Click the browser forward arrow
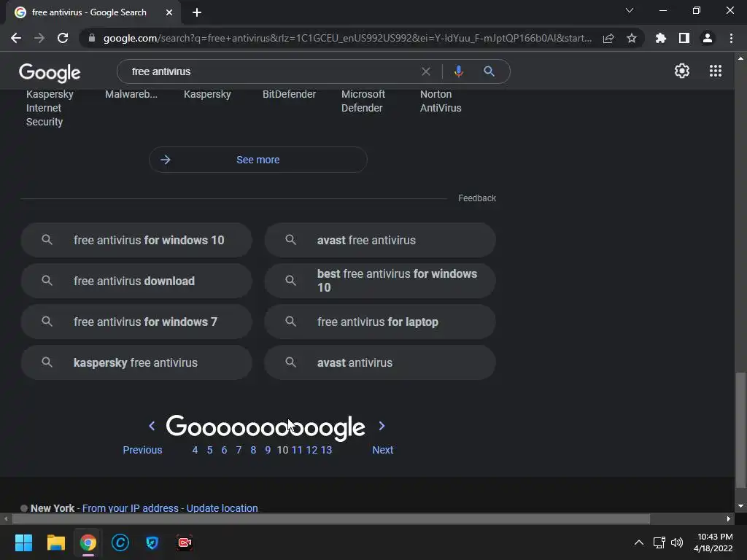 39,38
